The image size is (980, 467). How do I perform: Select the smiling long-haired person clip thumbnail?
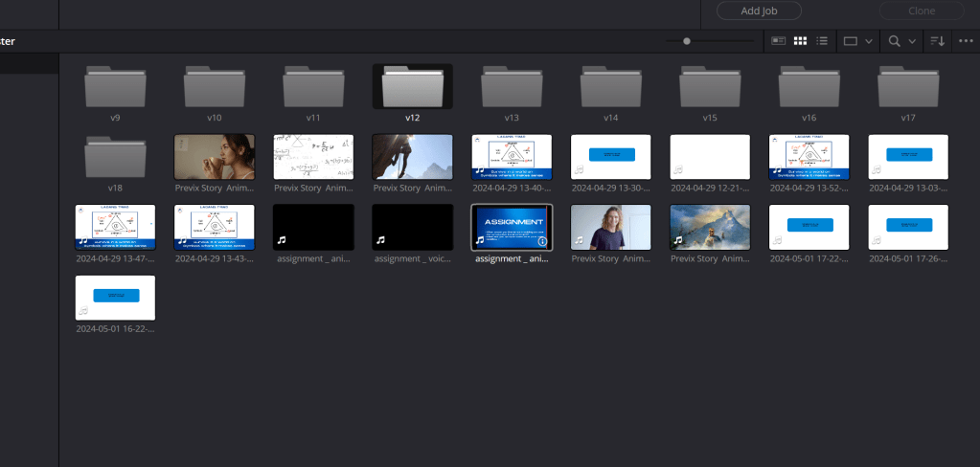pyautogui.click(x=610, y=227)
